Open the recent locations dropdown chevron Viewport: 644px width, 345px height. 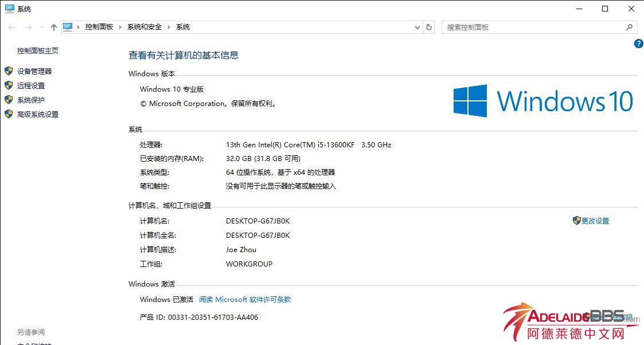(x=42, y=28)
